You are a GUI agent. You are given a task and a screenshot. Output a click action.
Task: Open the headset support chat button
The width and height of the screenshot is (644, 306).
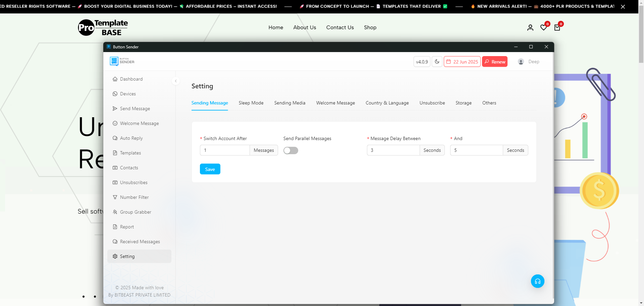point(538,281)
